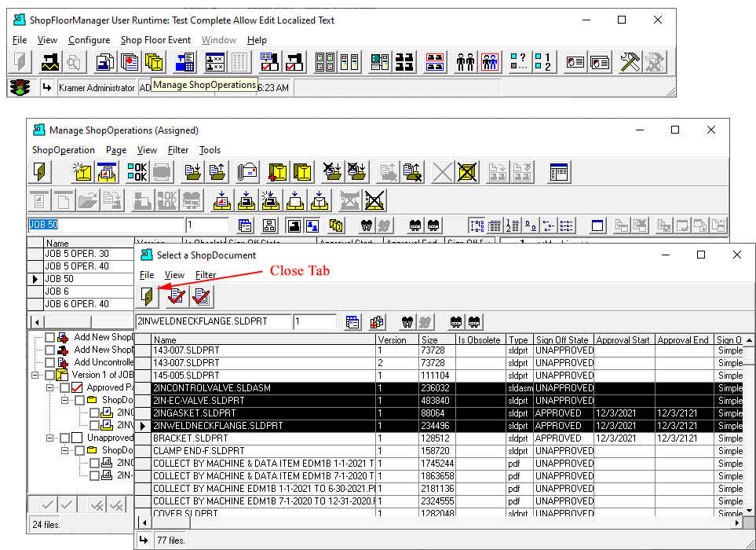The image size is (756, 550).
Task: Click the two black people icon
Action: tap(465, 62)
